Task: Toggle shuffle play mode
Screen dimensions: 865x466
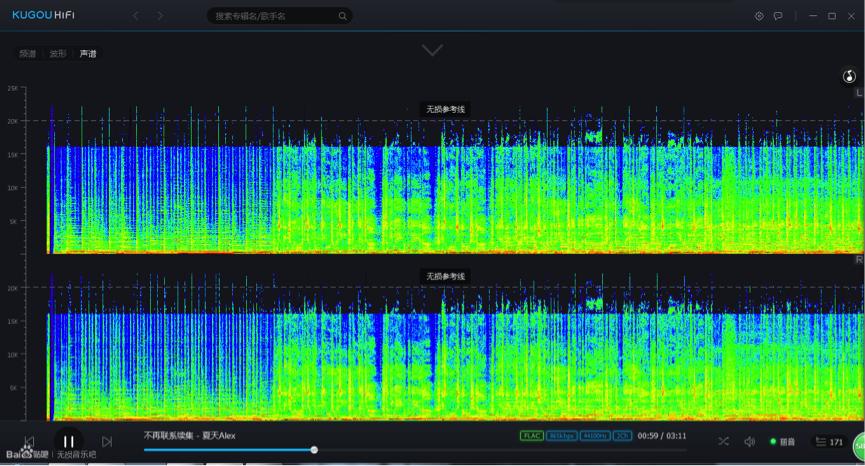Action: pos(723,441)
